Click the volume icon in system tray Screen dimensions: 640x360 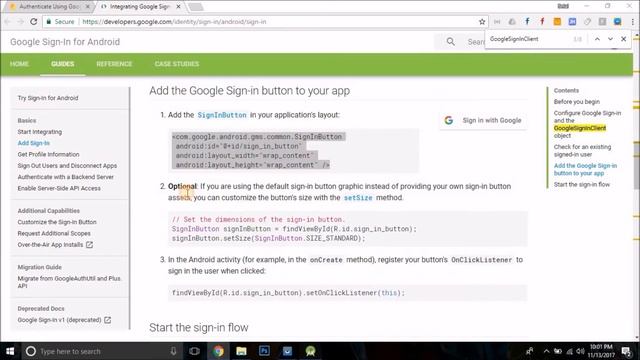coord(580,351)
